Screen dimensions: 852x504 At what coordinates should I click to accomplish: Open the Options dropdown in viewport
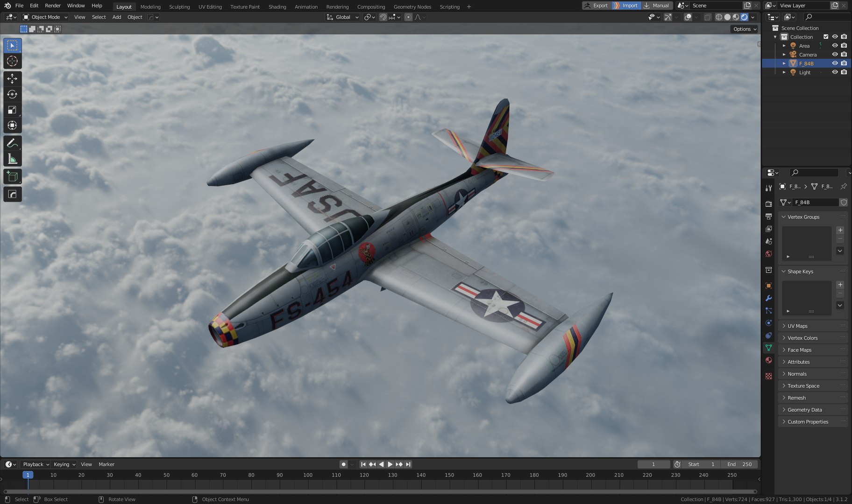coord(745,29)
